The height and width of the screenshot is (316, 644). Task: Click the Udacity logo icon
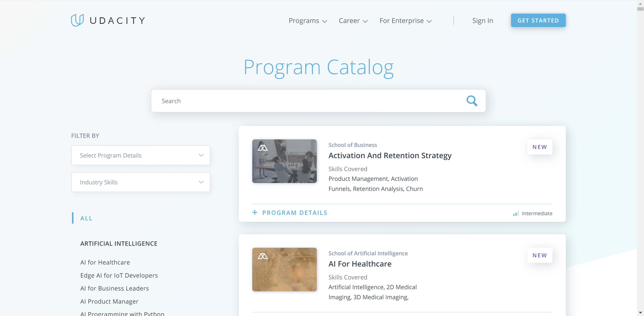[76, 20]
